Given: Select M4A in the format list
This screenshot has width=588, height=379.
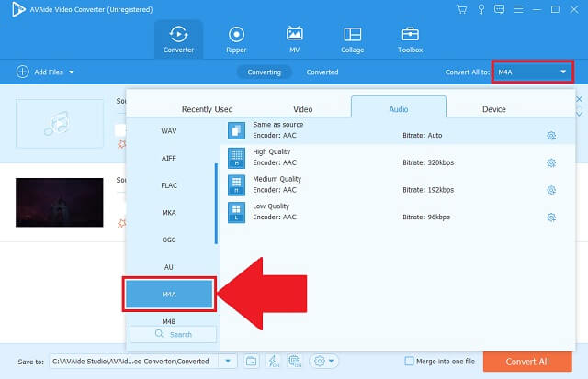Looking at the screenshot, I should click(x=169, y=295).
